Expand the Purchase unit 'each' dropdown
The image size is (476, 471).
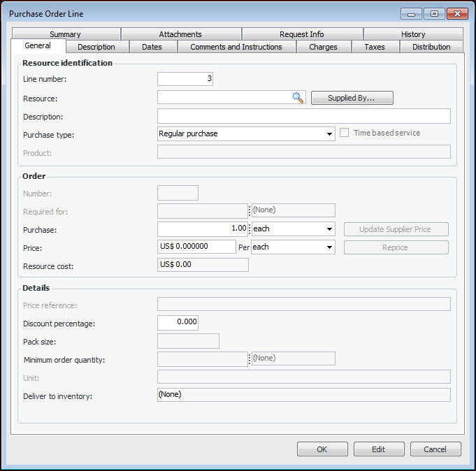point(329,229)
